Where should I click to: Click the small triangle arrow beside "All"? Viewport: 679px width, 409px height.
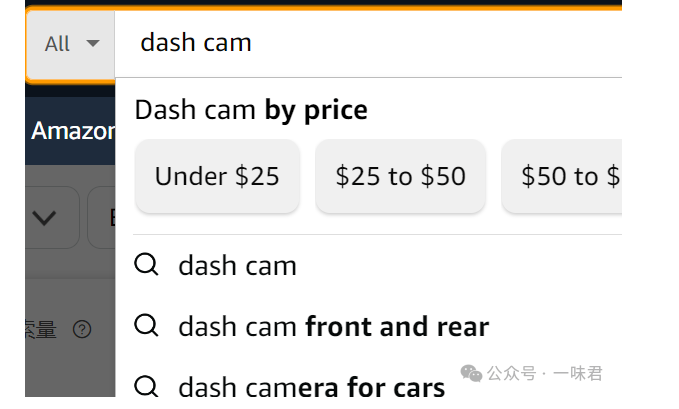coord(93,44)
